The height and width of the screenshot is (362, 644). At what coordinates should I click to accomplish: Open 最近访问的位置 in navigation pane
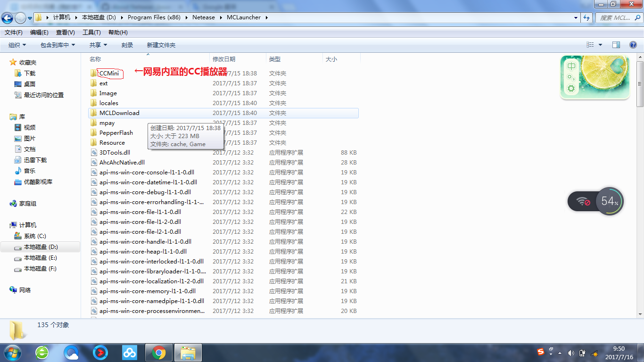point(44,95)
